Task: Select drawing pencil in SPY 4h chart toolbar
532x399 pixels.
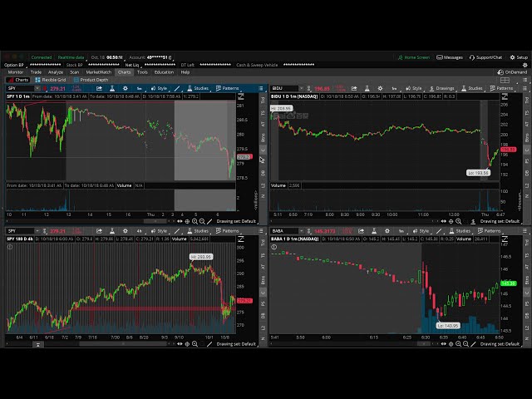Action: click(x=177, y=231)
